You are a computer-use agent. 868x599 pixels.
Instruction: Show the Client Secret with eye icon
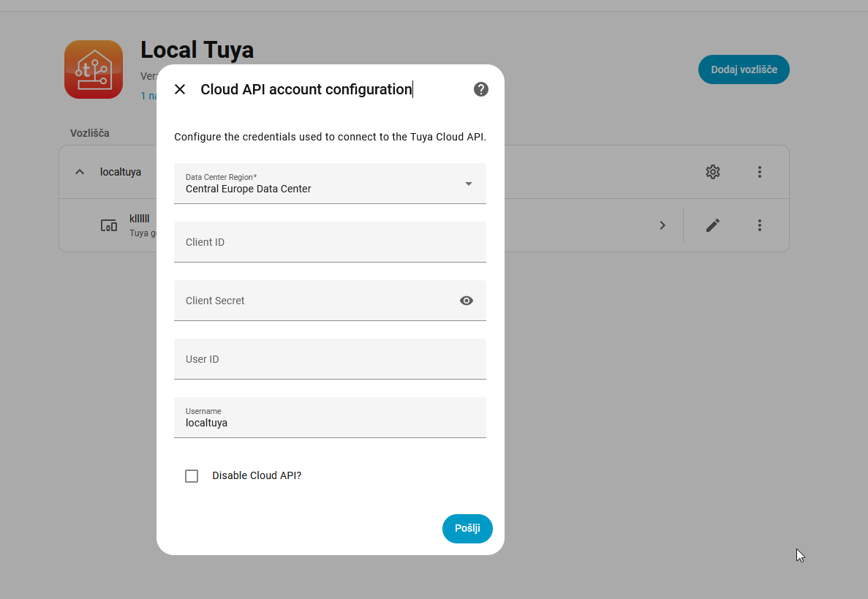[466, 301]
